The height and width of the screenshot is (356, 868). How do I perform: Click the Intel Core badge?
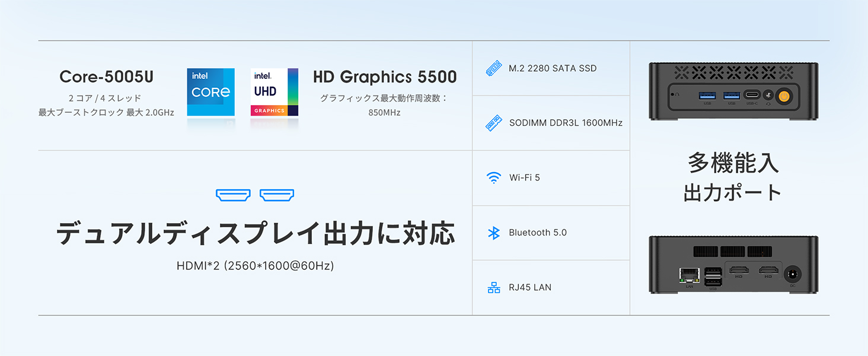click(210, 92)
